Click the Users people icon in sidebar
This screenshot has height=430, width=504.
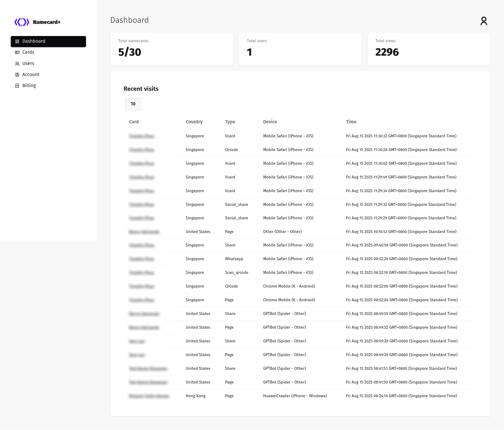(x=17, y=64)
